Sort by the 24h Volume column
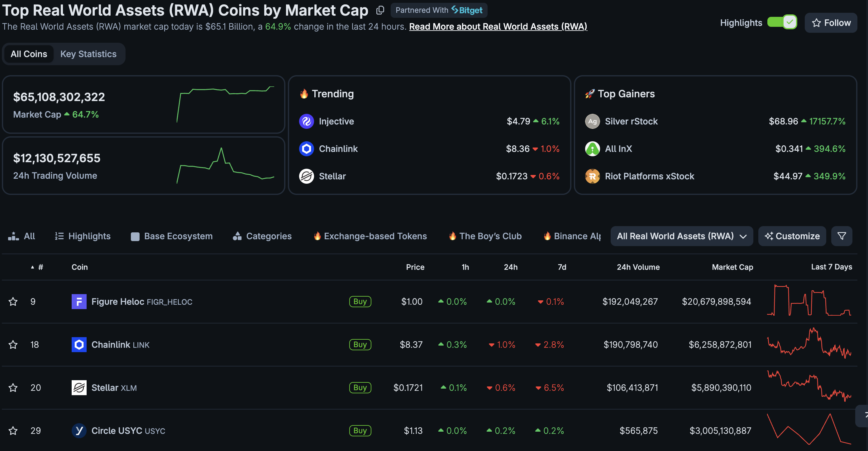 (638, 267)
